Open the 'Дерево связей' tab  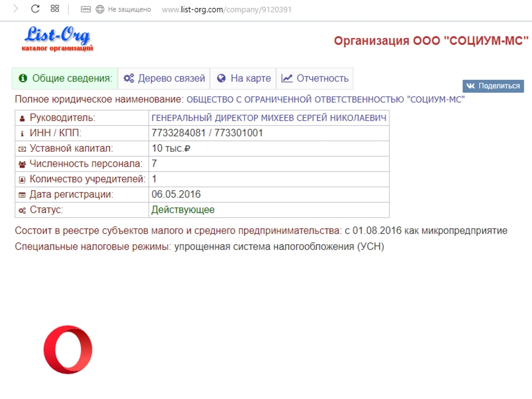tap(164, 78)
